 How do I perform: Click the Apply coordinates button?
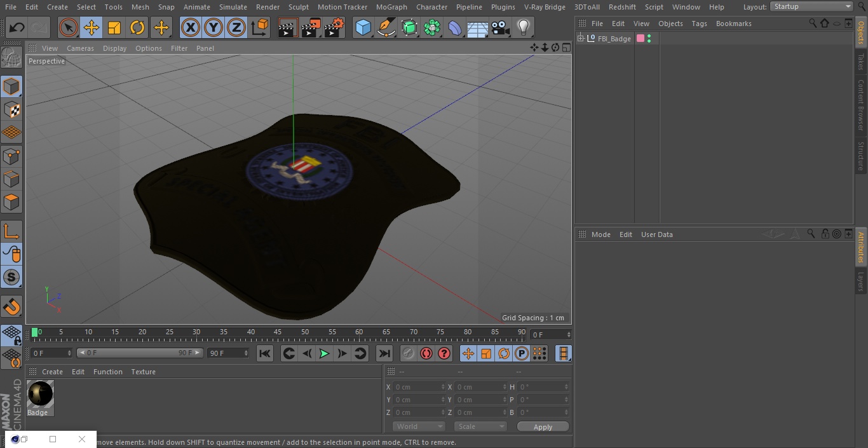pyautogui.click(x=543, y=426)
